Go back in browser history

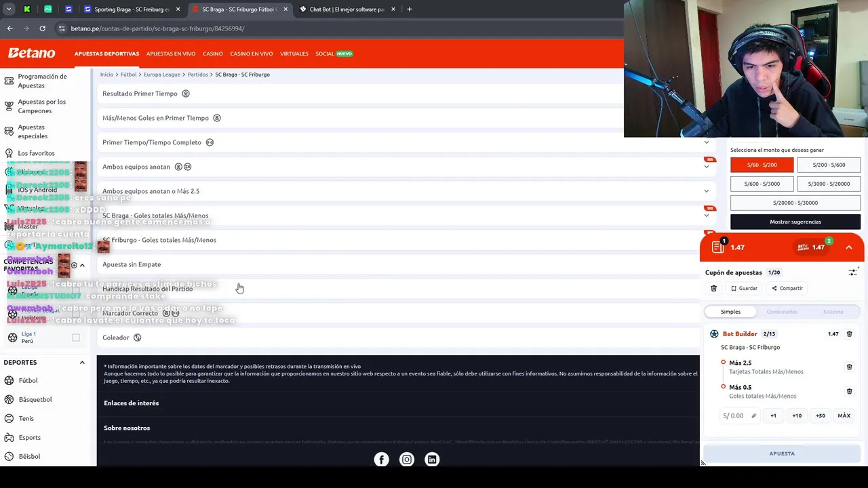click(9, 28)
